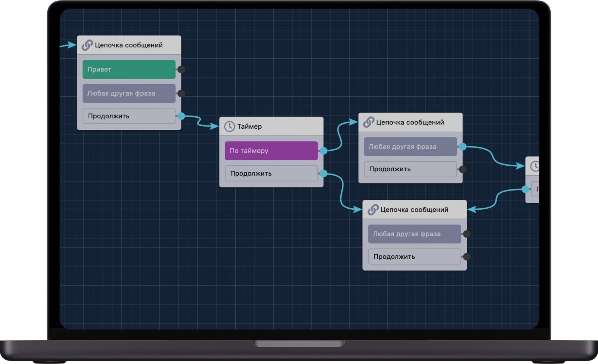Image resolution: width=598 pixels, height=364 pixels.
Task: Click Любая другая фраза in the upper-right node
Action: (410, 146)
